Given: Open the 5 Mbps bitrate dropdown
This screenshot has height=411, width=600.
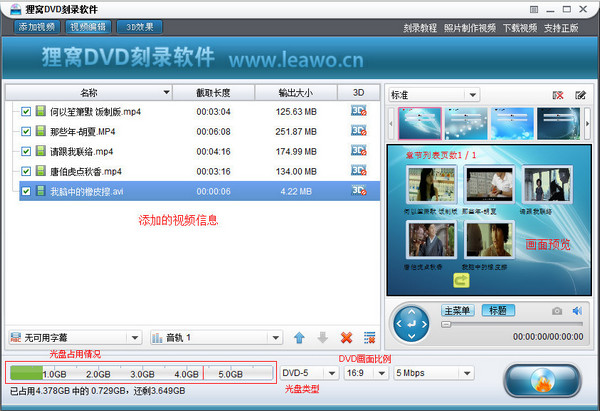Looking at the screenshot, I should (434, 373).
